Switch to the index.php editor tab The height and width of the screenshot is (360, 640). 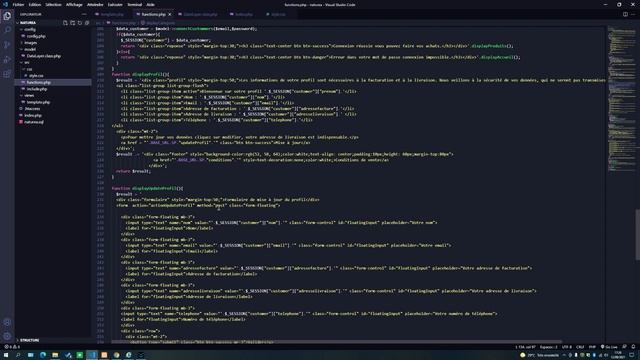[244, 14]
